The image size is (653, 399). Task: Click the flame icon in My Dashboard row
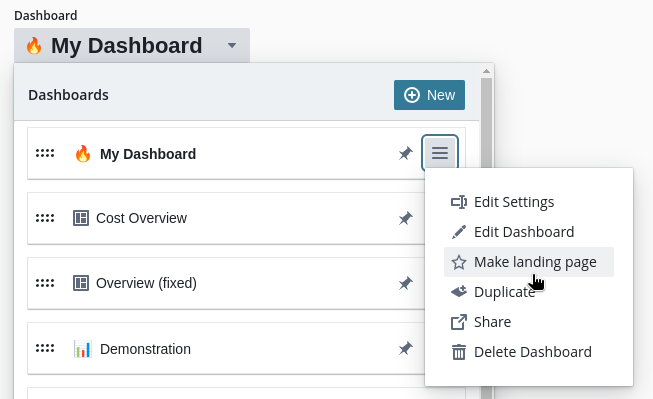pos(83,154)
